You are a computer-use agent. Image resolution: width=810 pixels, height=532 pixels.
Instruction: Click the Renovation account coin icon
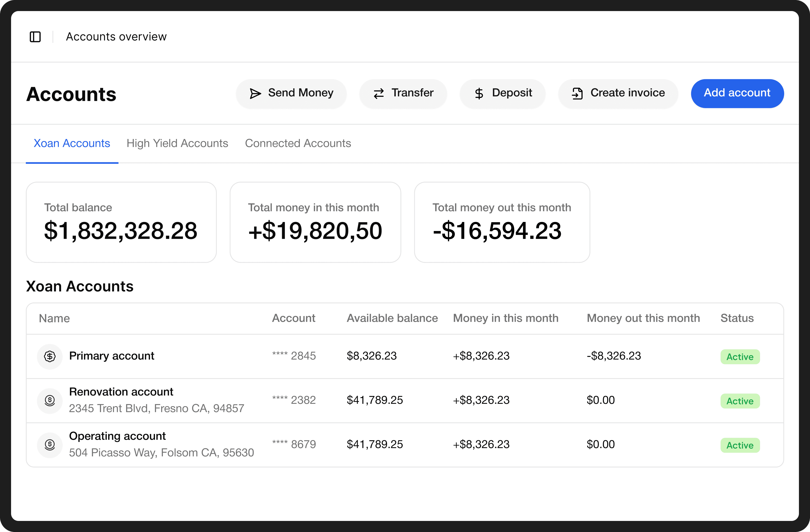click(50, 401)
